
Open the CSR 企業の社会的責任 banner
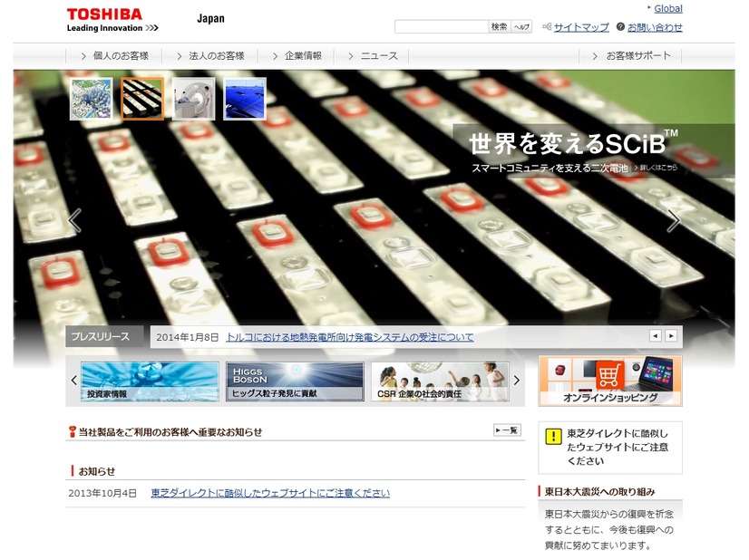tap(440, 381)
